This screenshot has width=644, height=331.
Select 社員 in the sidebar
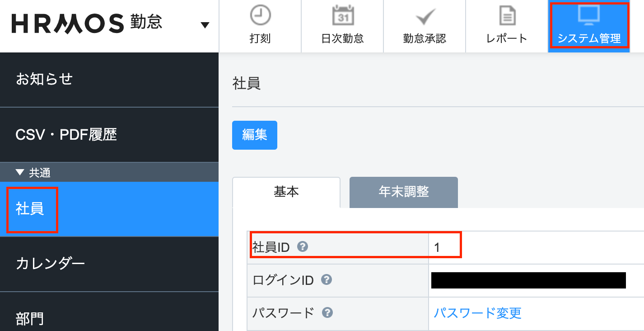[x=109, y=209]
